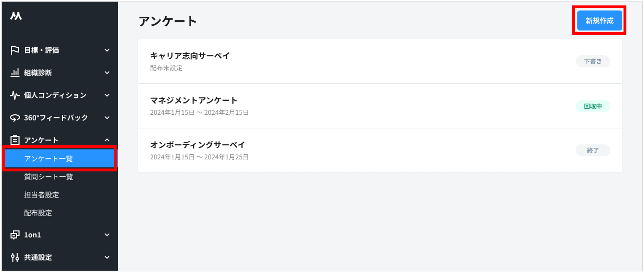This screenshot has height=272, width=644.
Task: Click the 1on1 overlapping squares icon
Action: [15, 235]
